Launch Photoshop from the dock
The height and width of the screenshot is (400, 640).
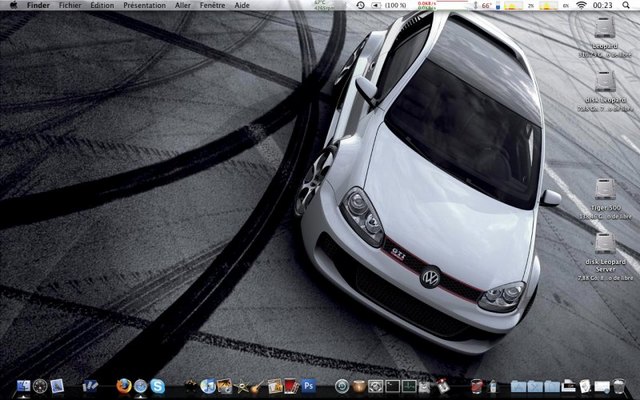[309, 385]
